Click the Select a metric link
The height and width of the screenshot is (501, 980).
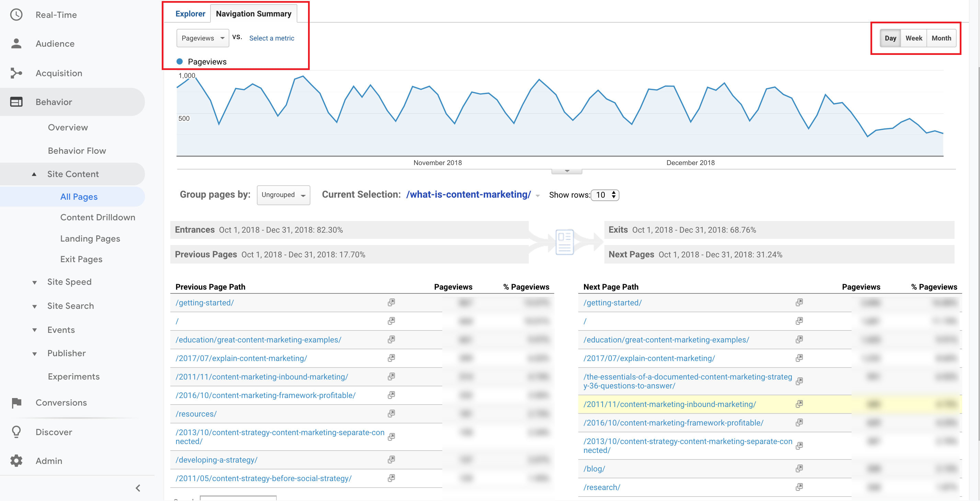(271, 38)
